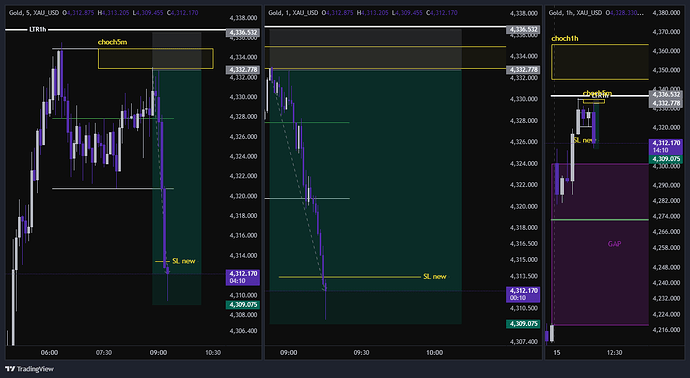Click the choch1h label in the 1h chart

point(565,39)
